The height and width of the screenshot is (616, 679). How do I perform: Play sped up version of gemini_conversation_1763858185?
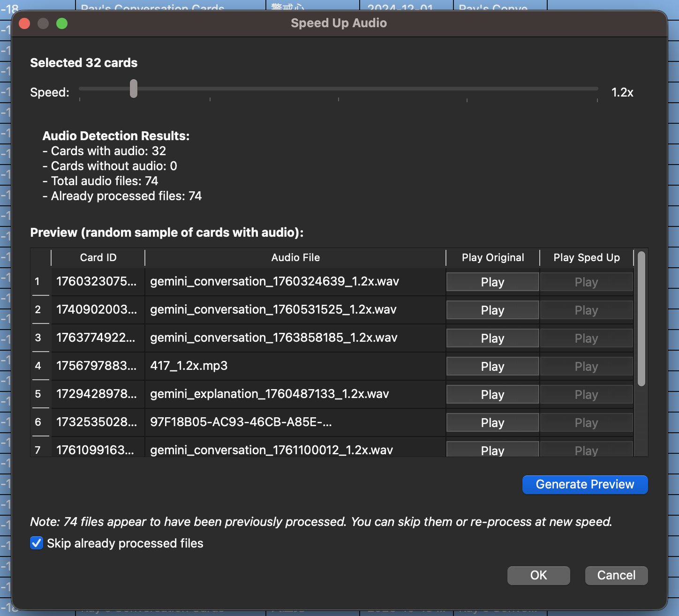(586, 338)
